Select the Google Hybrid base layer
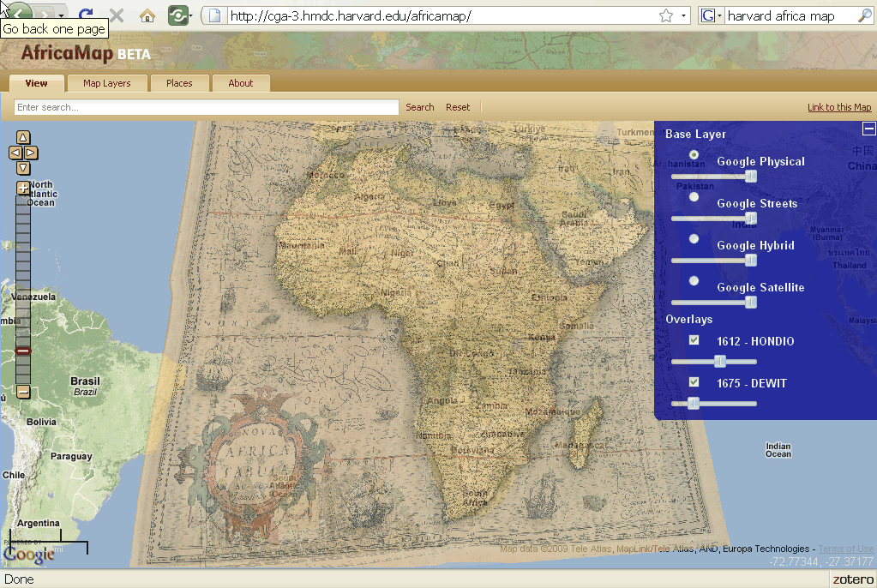877x588 pixels. click(694, 239)
